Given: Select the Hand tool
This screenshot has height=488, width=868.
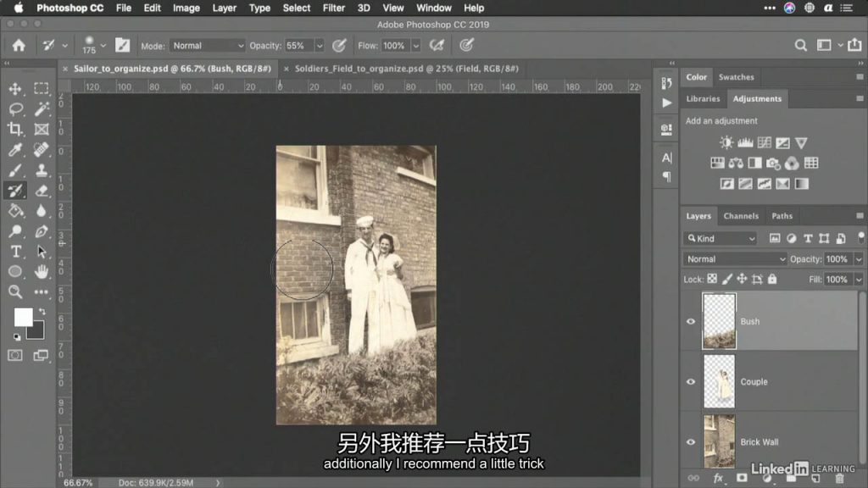Looking at the screenshot, I should coord(42,272).
